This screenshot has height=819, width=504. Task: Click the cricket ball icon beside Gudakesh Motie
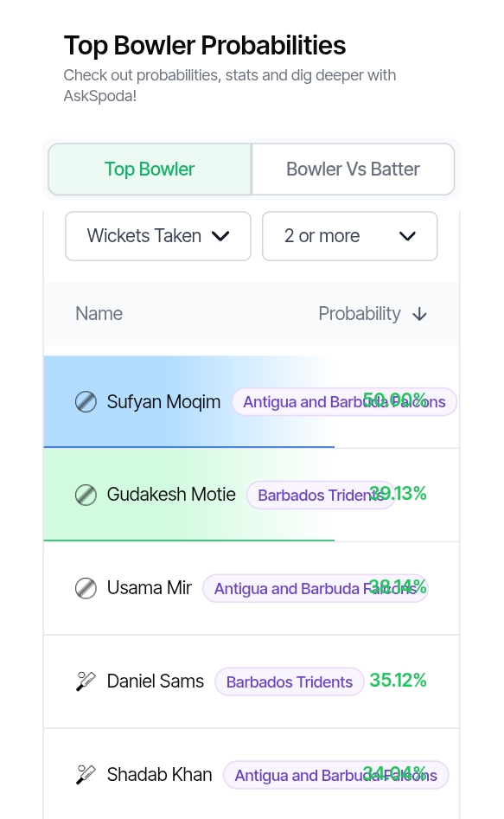click(86, 495)
